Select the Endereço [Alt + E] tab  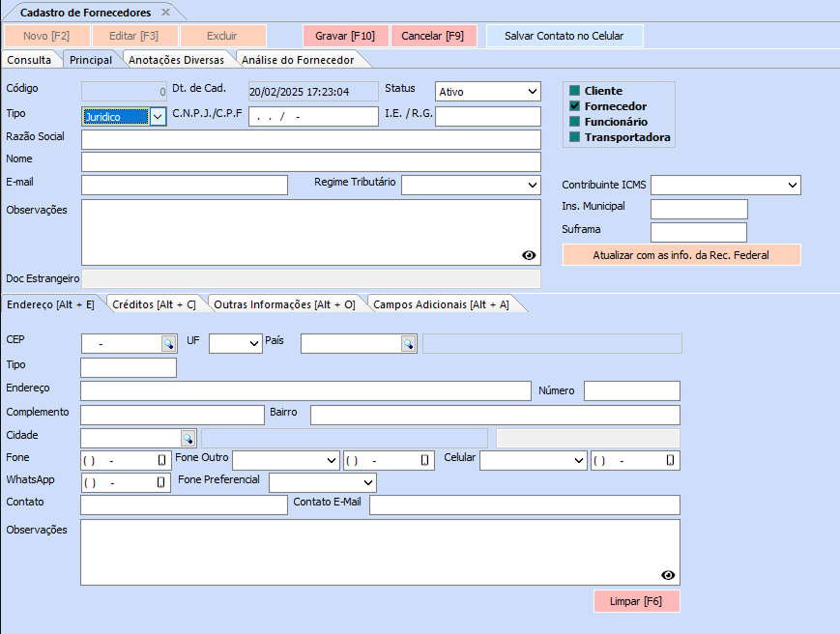pyautogui.click(x=50, y=304)
